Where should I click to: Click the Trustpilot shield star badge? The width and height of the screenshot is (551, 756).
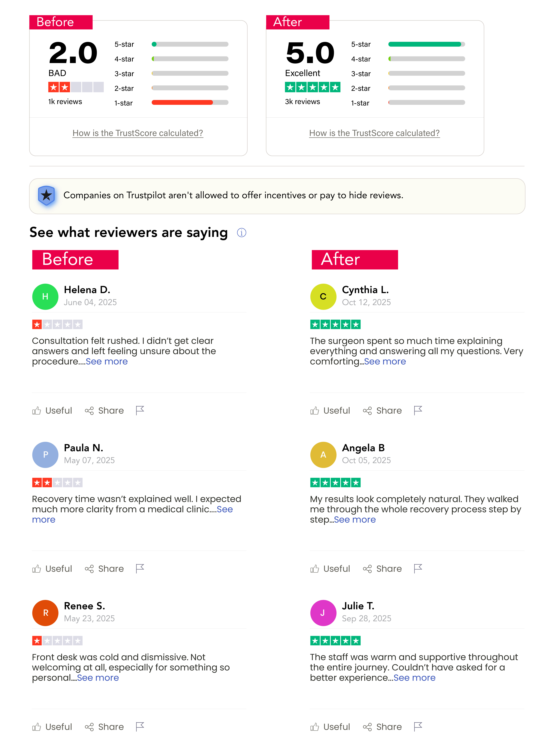coord(46,196)
